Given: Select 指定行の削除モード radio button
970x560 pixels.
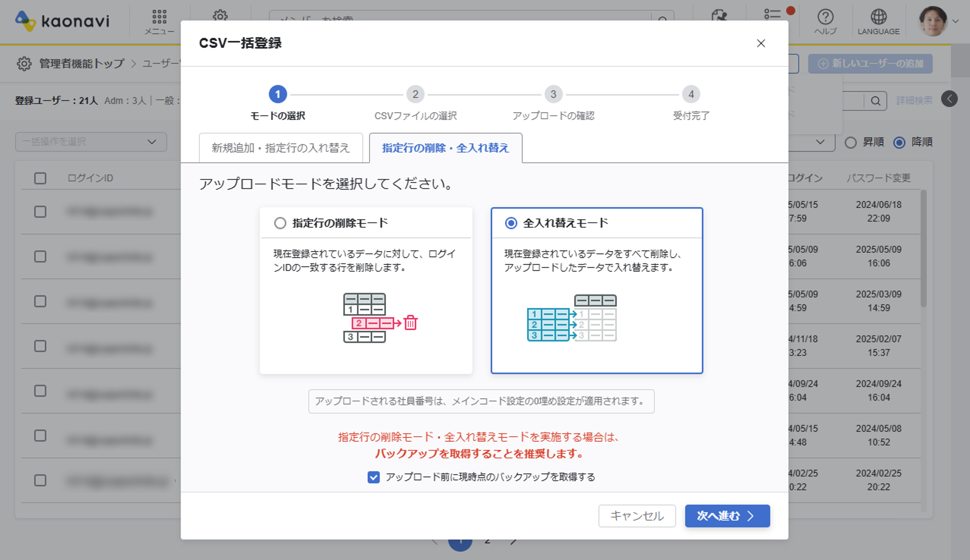Looking at the screenshot, I should point(280,223).
